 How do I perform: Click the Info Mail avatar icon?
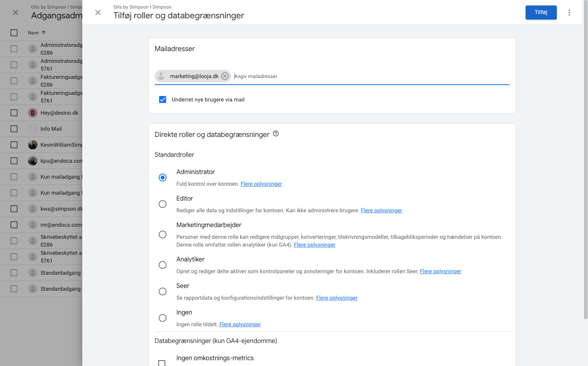click(33, 129)
